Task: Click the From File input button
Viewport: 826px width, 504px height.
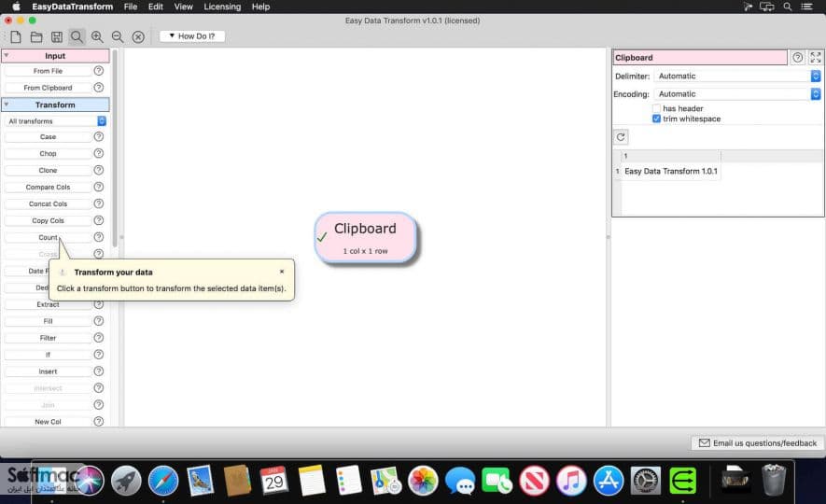Action: point(48,71)
